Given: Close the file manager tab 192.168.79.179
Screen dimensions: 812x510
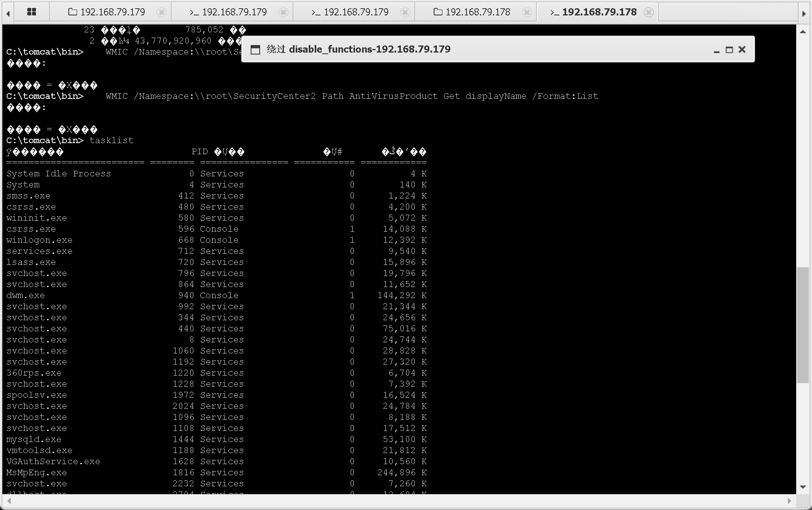Looking at the screenshot, I should 161,12.
